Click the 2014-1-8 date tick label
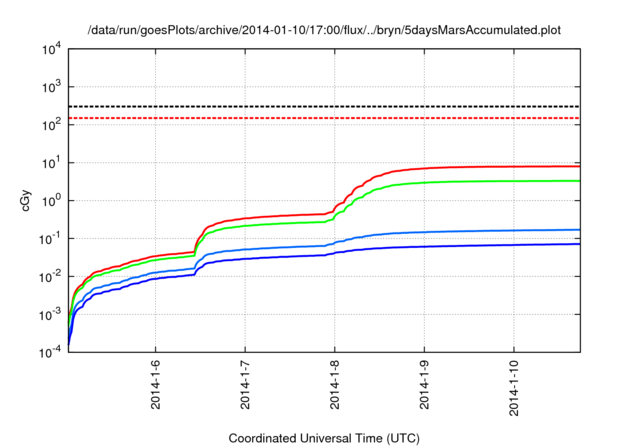640x448 pixels. point(335,385)
